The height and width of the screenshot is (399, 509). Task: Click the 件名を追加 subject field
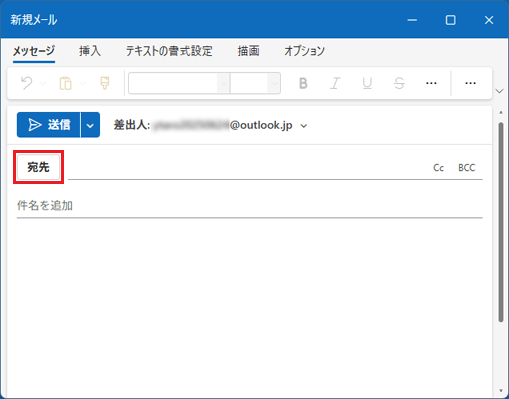250,206
